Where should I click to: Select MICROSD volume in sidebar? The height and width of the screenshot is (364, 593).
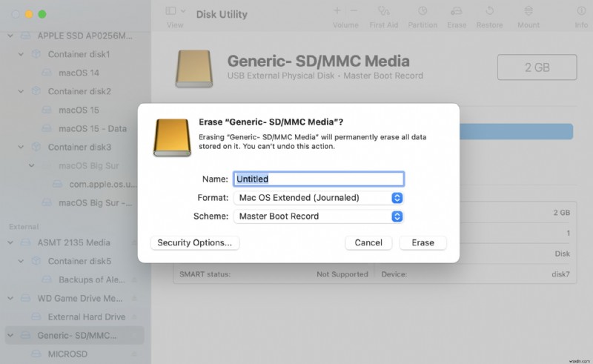(x=67, y=354)
